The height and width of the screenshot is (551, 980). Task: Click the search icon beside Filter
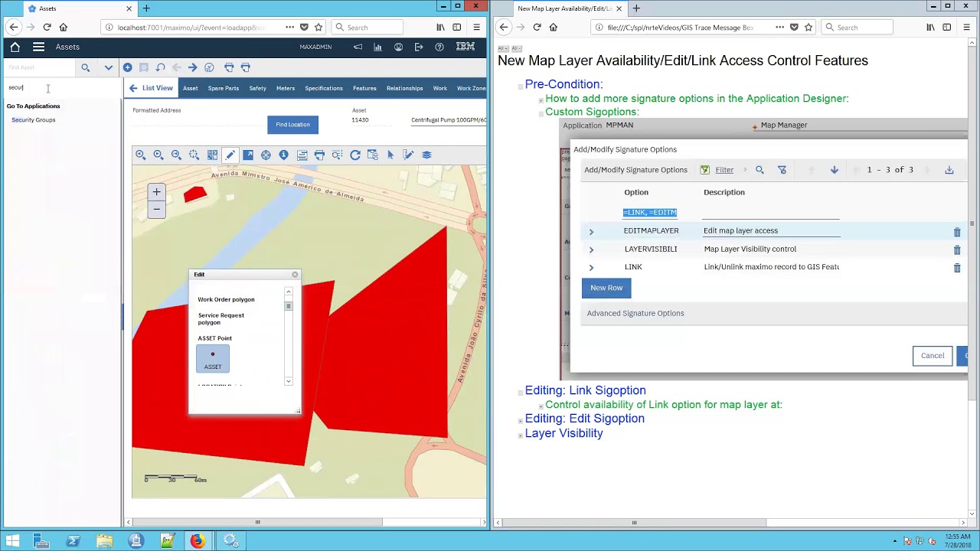point(759,170)
